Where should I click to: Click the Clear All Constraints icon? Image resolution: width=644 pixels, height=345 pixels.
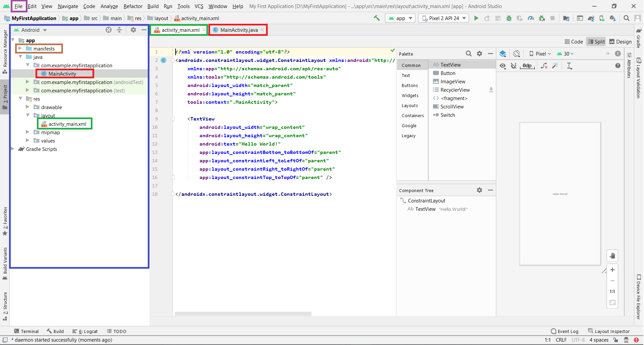(x=544, y=66)
